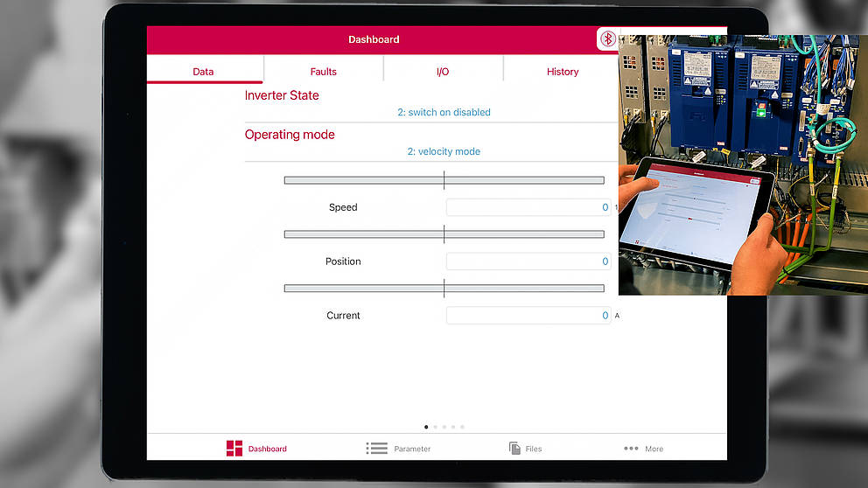The width and height of the screenshot is (868, 488).
Task: Select the Current value field
Action: [x=528, y=316]
